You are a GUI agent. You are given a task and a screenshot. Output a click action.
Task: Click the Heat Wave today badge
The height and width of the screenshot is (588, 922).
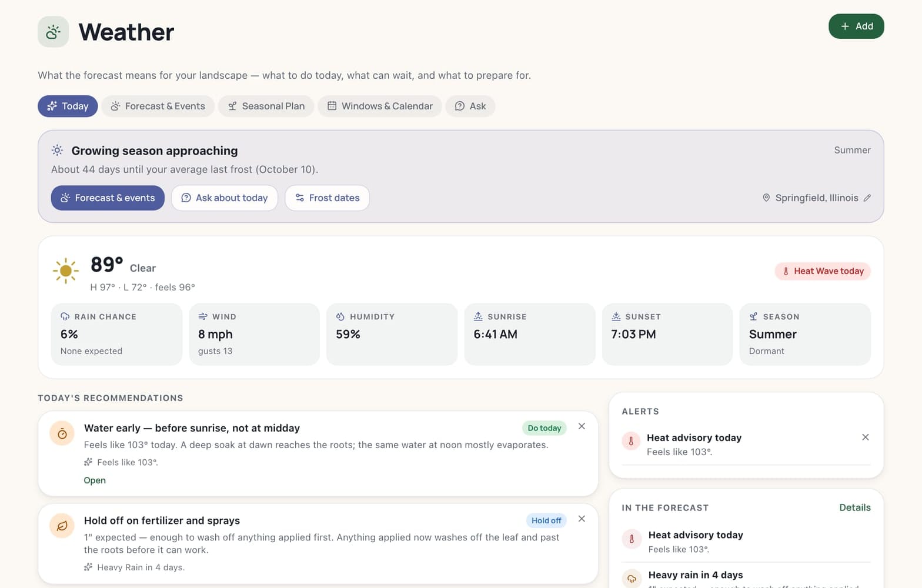point(823,271)
